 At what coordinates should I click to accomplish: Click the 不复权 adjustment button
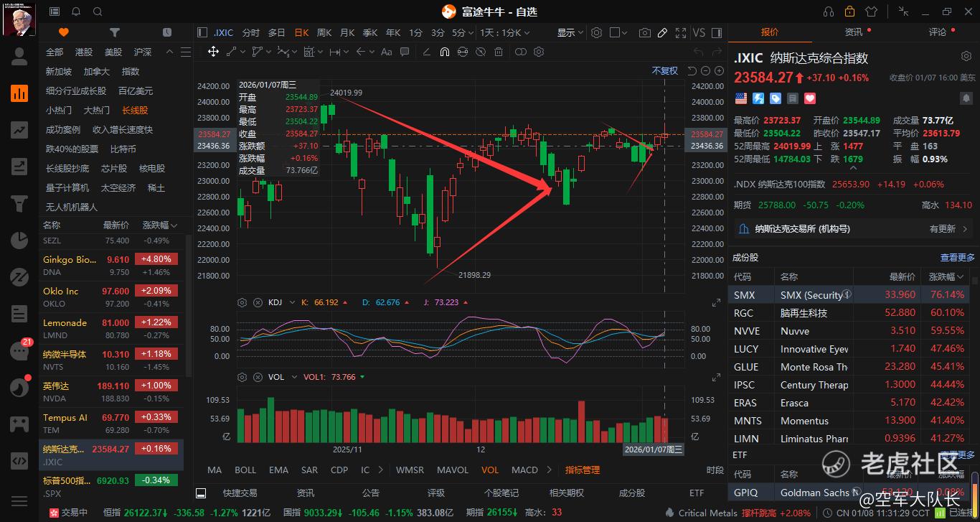[x=665, y=70]
